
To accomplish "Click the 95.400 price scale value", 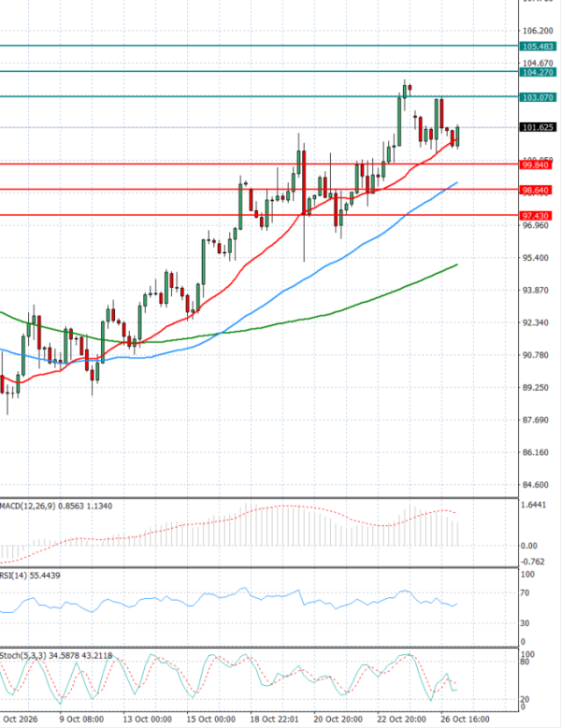I will (538, 258).
